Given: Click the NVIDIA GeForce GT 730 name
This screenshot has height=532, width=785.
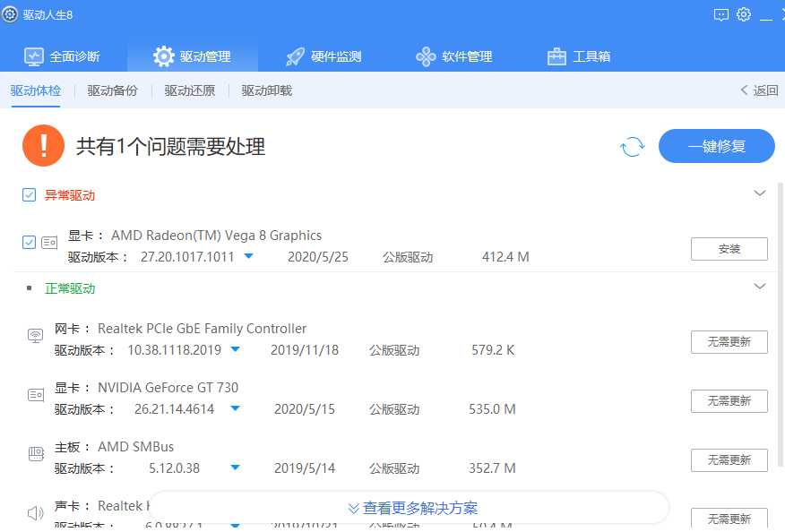Looking at the screenshot, I should click(168, 388).
